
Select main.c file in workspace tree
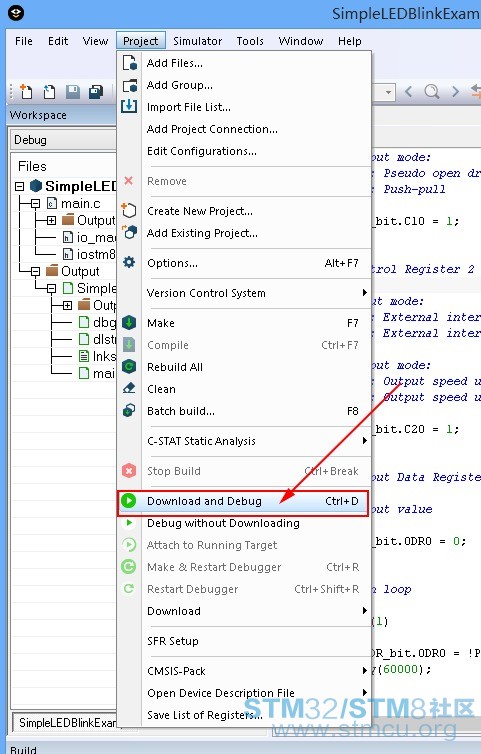(x=80, y=203)
